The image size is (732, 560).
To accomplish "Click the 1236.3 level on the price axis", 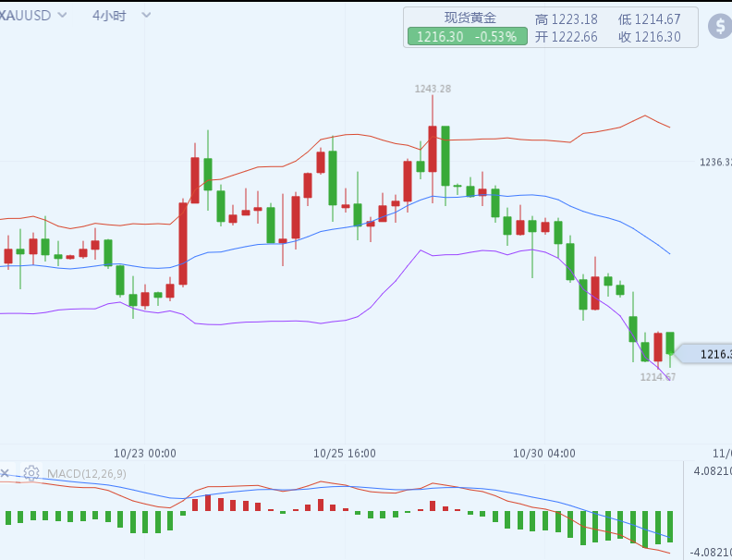I will tap(714, 163).
